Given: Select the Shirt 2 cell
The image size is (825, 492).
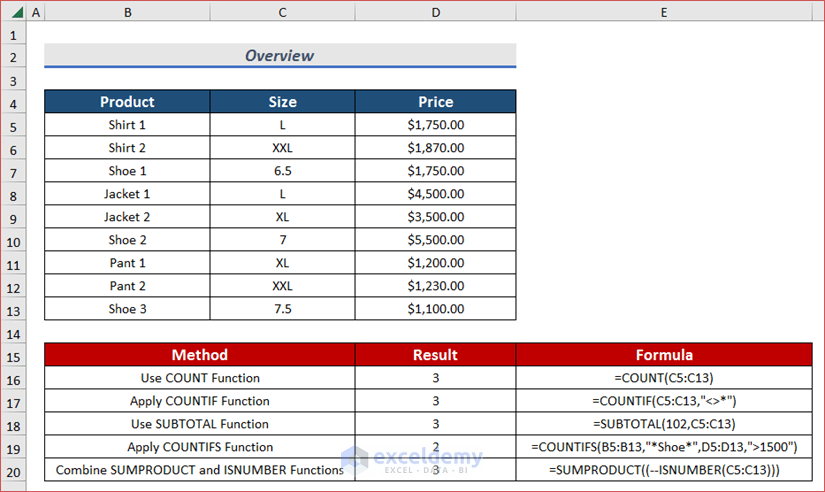Looking at the screenshot, I should click(127, 148).
